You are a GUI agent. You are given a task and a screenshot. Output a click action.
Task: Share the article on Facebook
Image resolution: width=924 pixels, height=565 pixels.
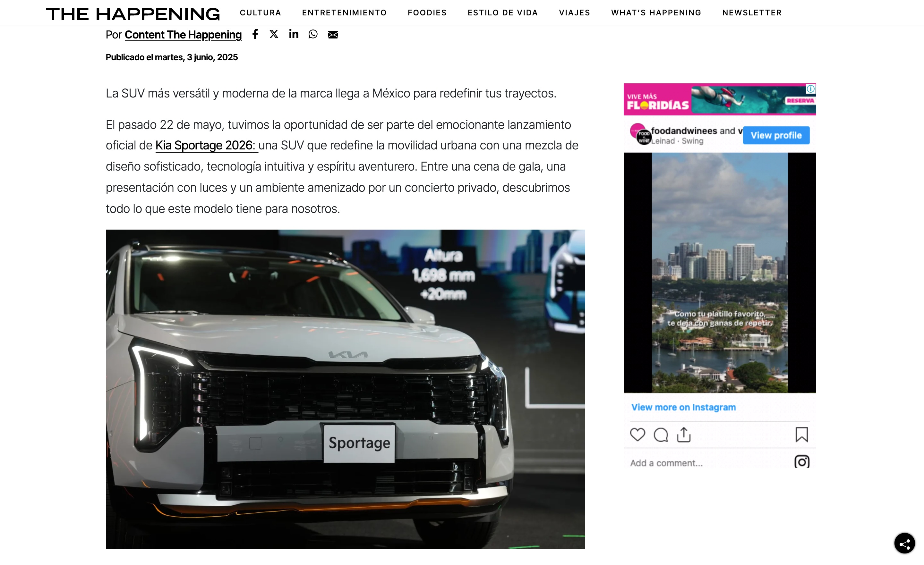pyautogui.click(x=255, y=35)
